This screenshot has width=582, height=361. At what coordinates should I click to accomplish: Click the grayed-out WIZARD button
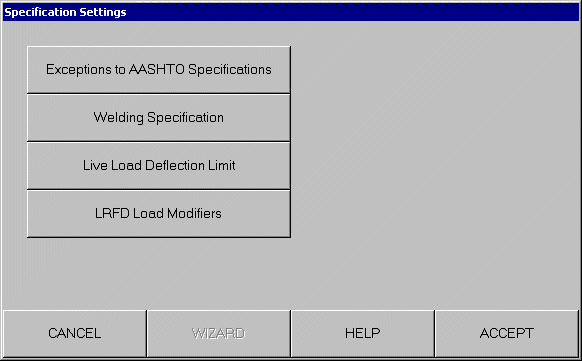click(219, 334)
